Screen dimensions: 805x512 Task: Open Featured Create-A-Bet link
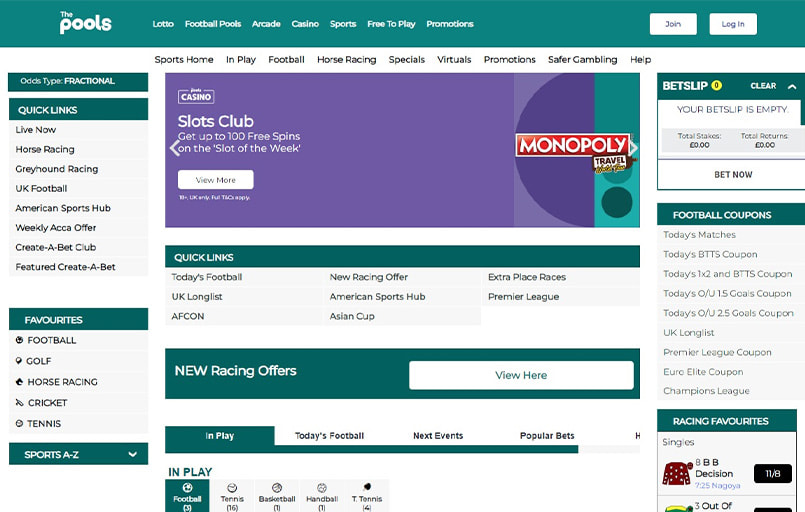click(79, 267)
